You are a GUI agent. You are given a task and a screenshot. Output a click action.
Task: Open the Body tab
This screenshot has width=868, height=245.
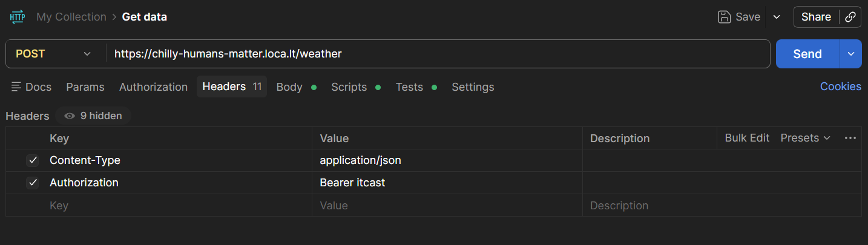pos(296,87)
